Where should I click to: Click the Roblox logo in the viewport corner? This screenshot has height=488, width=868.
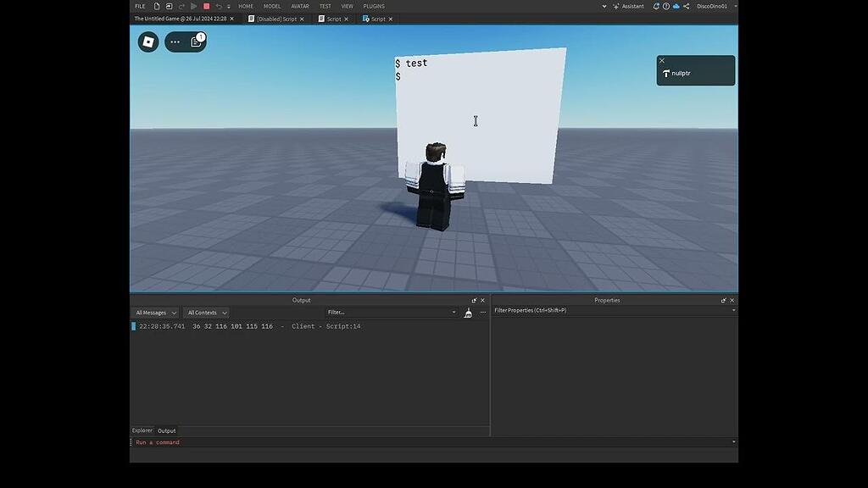click(x=147, y=41)
